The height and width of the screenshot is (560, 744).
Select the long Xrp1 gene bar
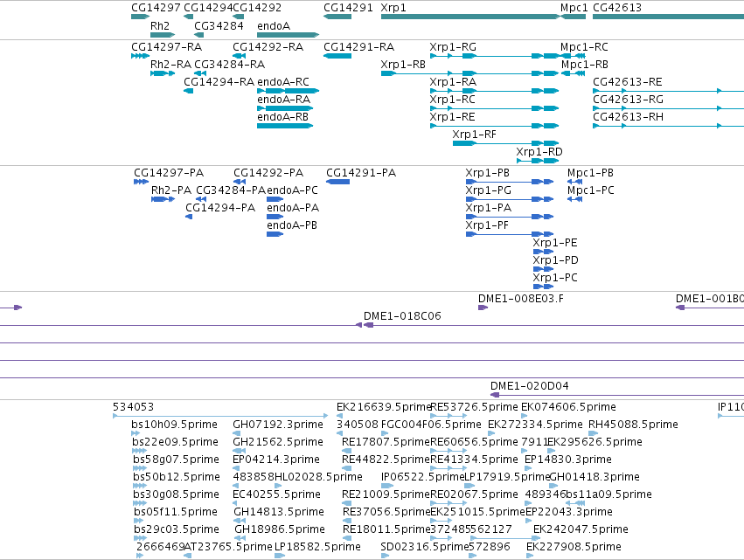(470, 17)
